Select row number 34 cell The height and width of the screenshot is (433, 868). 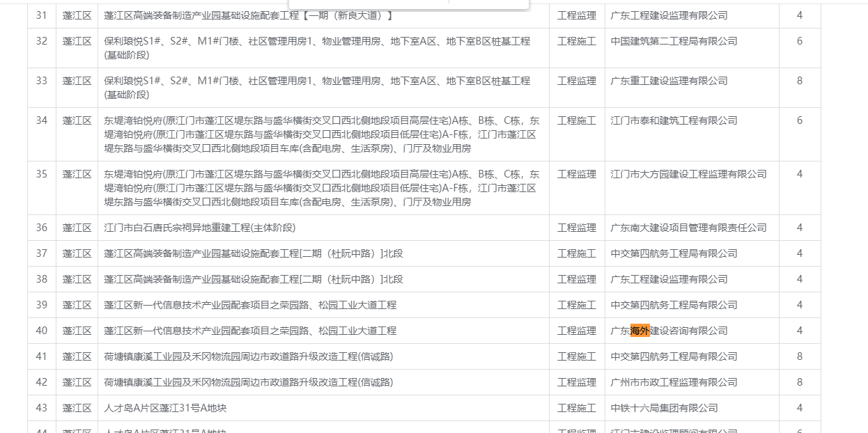click(42, 120)
